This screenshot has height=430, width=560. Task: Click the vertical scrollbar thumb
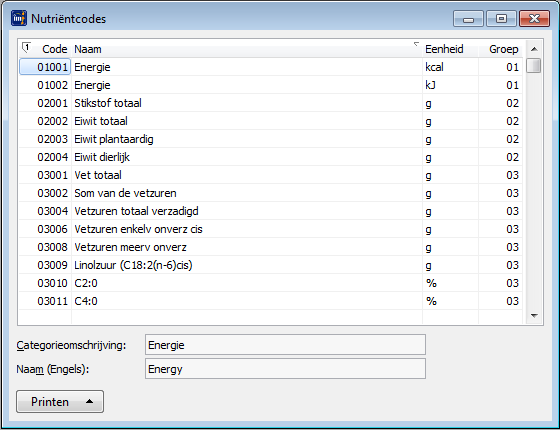tap(534, 65)
